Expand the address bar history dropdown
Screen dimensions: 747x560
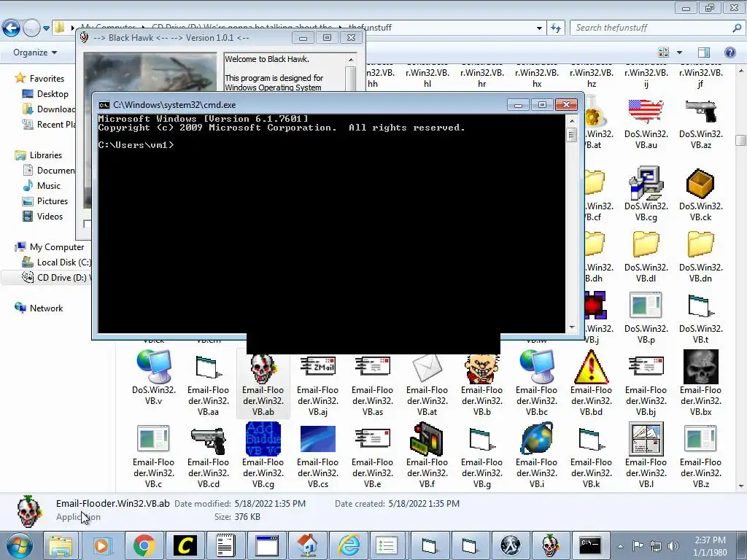[539, 28]
